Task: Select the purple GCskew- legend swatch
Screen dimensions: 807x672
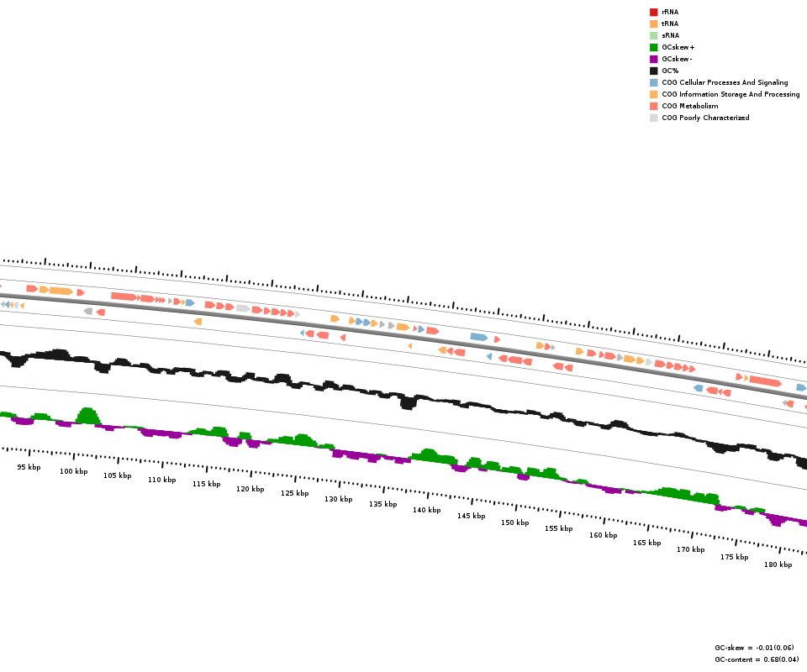Action: (x=653, y=59)
